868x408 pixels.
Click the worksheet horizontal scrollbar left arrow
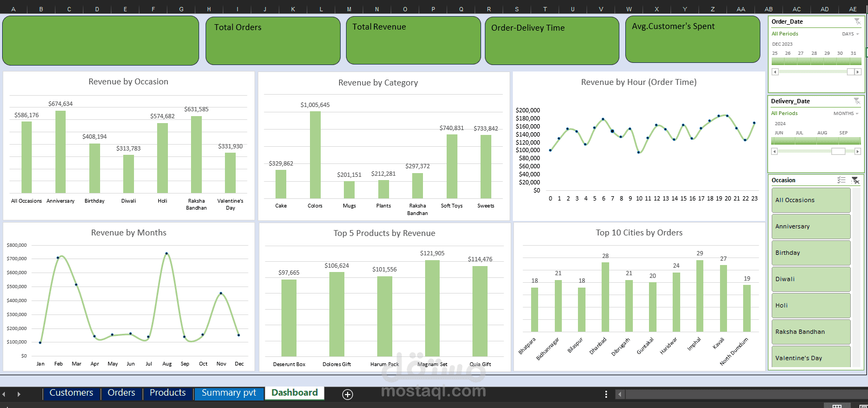[x=620, y=394]
